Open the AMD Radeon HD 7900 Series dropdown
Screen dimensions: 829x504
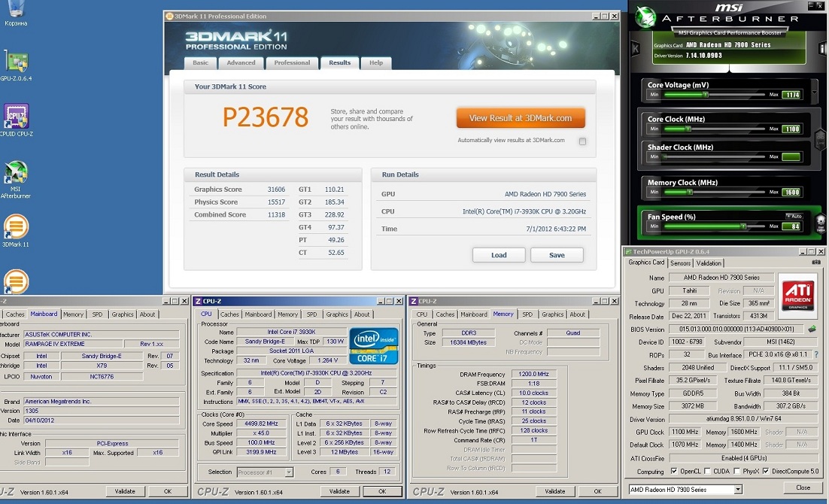tap(737, 490)
